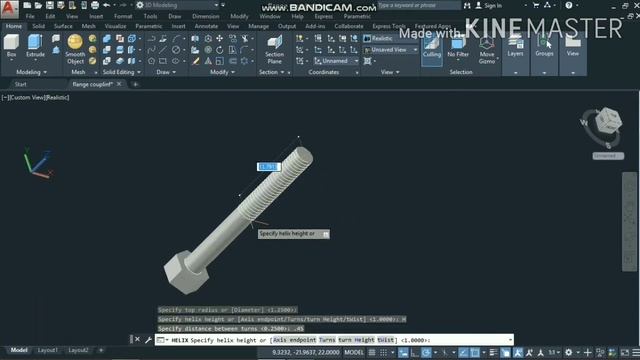
Task: Switch to the Solid ribbon tab
Action: tap(38, 26)
